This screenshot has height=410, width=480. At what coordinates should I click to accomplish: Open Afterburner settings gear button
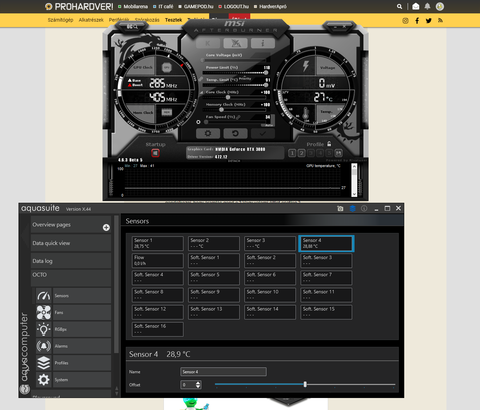[x=208, y=133]
